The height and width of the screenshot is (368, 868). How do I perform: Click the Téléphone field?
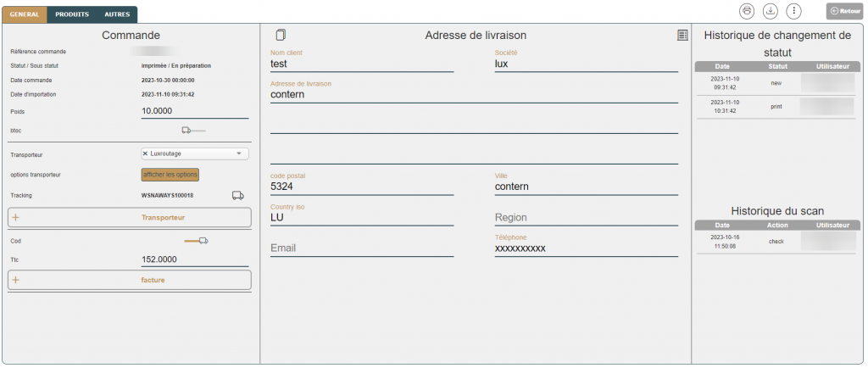587,248
